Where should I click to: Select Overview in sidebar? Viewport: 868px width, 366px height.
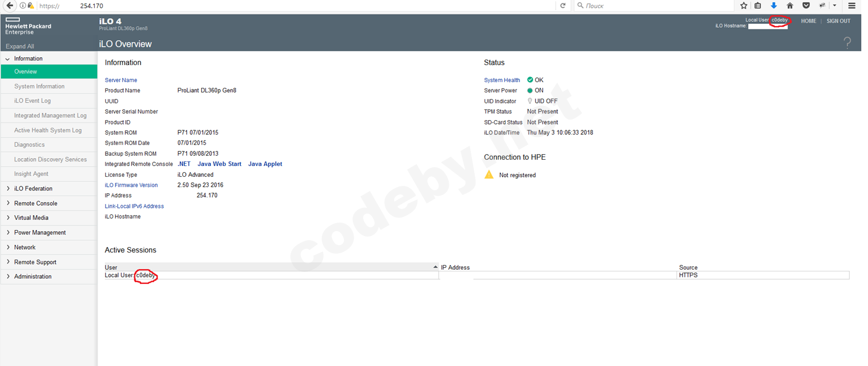tap(49, 71)
